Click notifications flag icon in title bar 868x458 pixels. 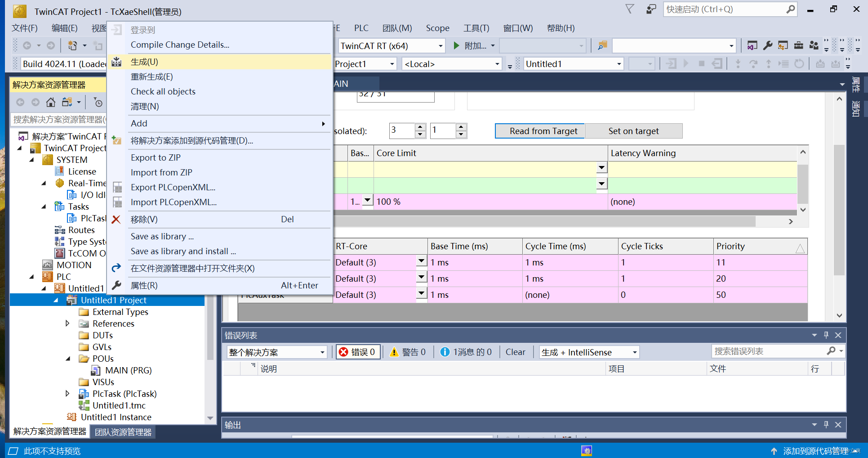pos(630,9)
